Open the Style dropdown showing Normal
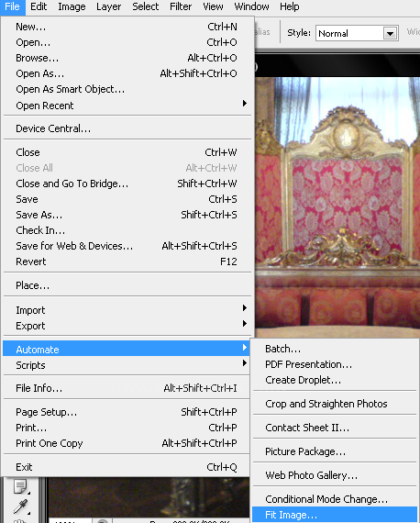Image resolution: width=420 pixels, height=523 pixels. pos(357,33)
